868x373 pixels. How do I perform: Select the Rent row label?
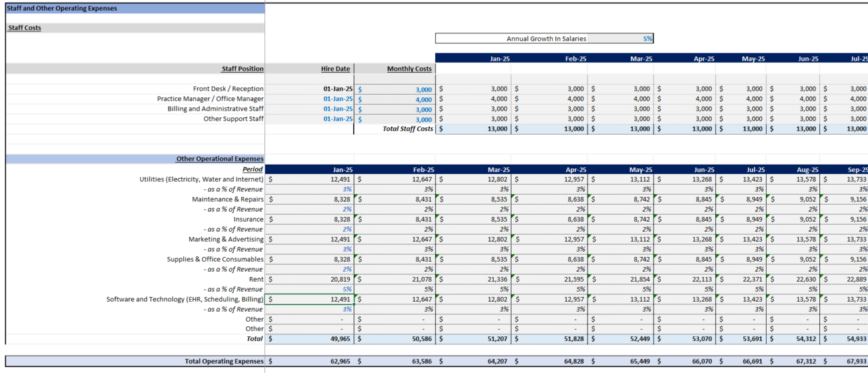coord(256,279)
